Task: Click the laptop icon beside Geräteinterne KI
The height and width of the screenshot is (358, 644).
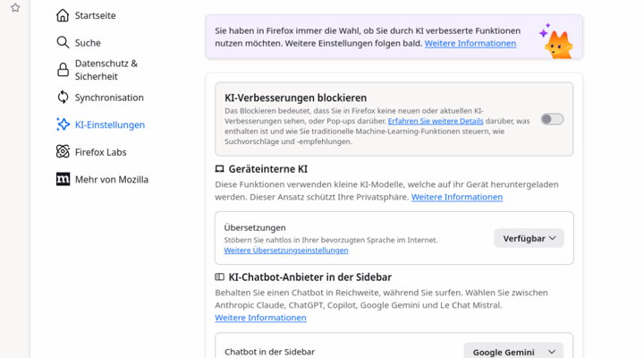Action: point(220,169)
